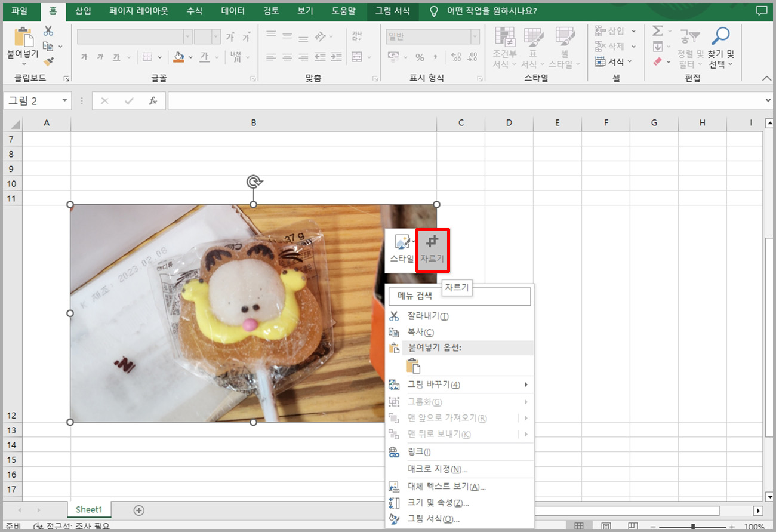Viewport: 776px width, 532px height.
Task: Click the Find & Select magnifier icon
Action: (721, 36)
